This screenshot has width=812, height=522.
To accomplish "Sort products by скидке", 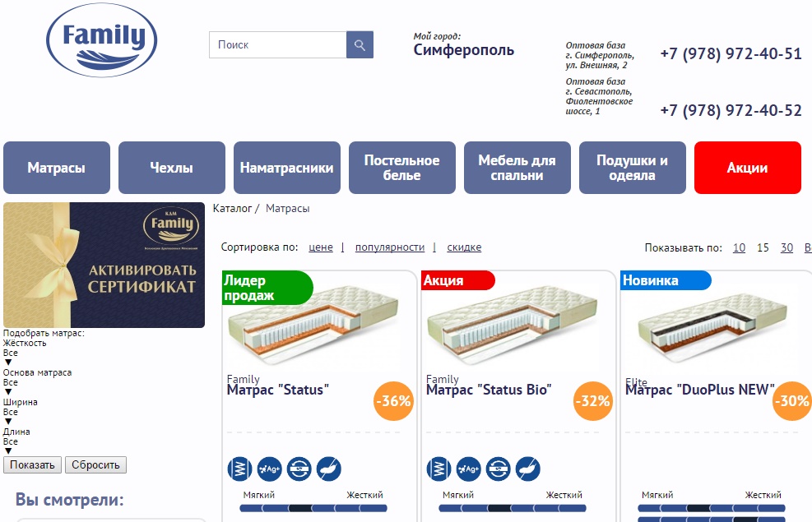I will 464,247.
